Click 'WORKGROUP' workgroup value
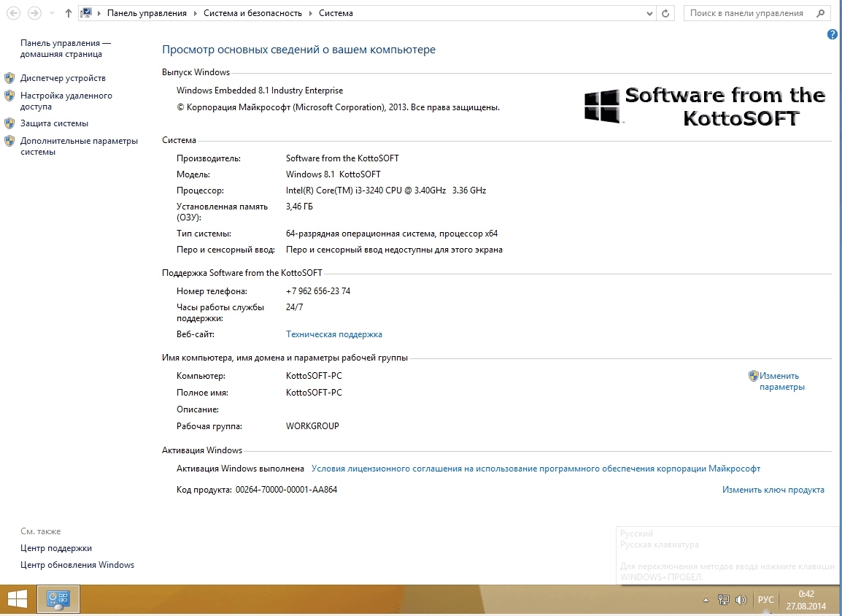This screenshot has width=842, height=616. [312, 426]
